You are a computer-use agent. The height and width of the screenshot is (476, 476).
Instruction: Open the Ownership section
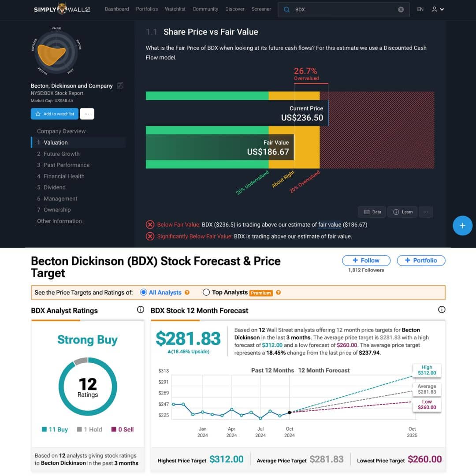click(54, 210)
